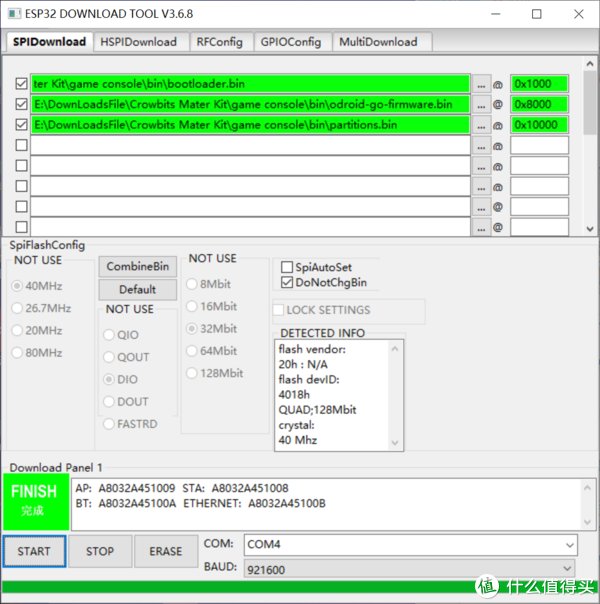
Task: Open the GPIOConfig tab
Action: click(291, 42)
